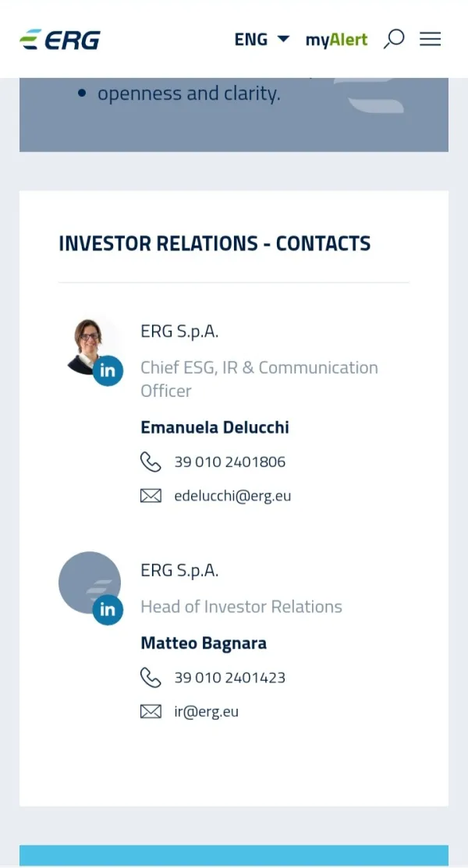Open the ENG language dropdown

(261, 39)
